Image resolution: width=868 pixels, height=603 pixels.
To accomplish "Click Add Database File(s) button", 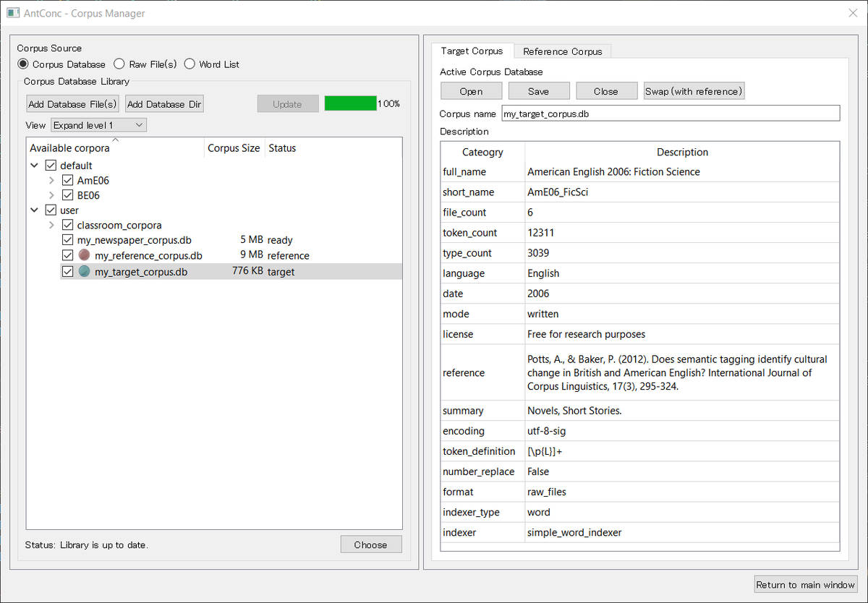I will coord(73,104).
